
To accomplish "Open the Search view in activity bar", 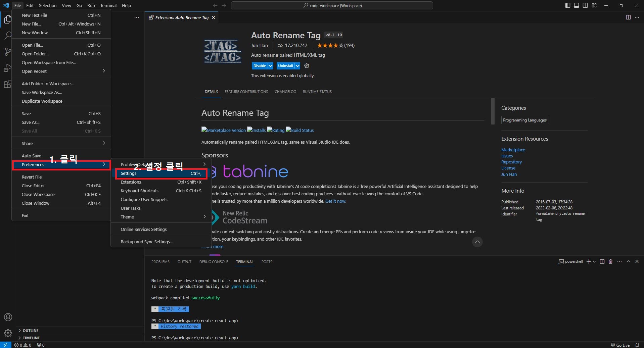I will tap(8, 35).
